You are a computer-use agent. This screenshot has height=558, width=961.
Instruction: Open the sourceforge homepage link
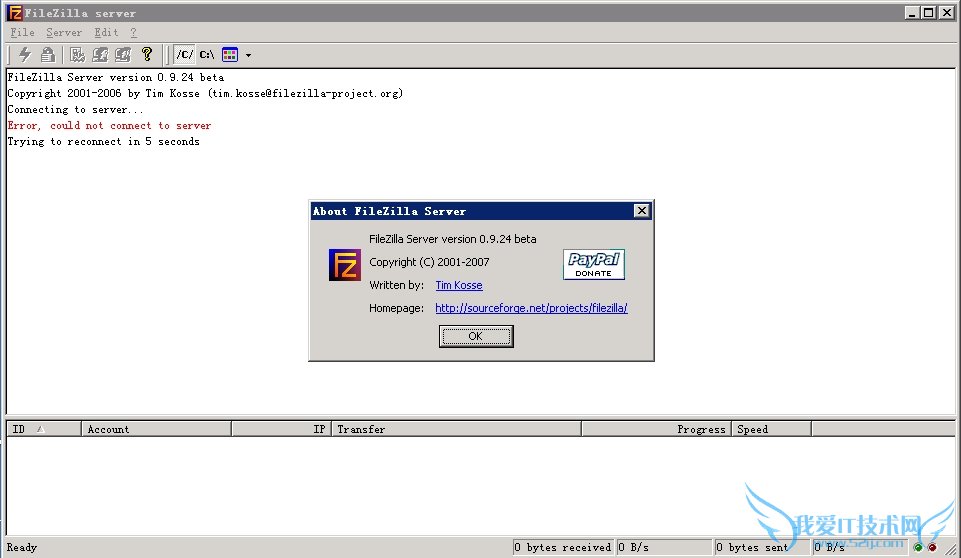coord(531,308)
